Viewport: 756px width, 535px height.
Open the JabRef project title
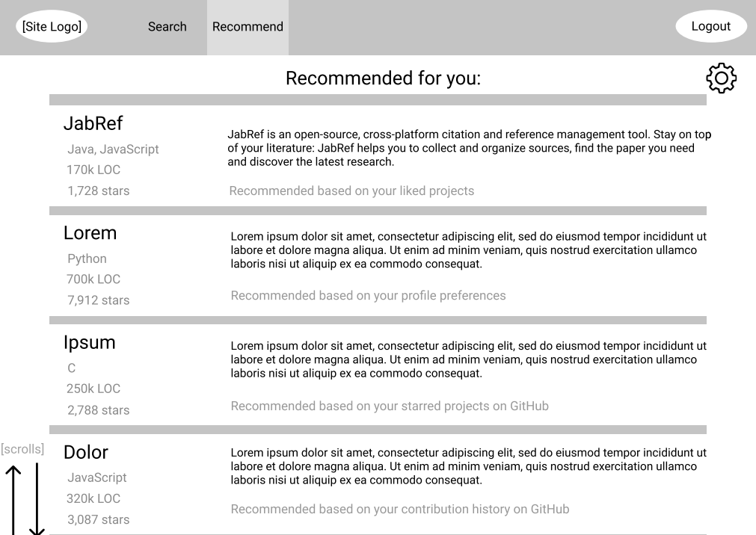[x=93, y=123]
